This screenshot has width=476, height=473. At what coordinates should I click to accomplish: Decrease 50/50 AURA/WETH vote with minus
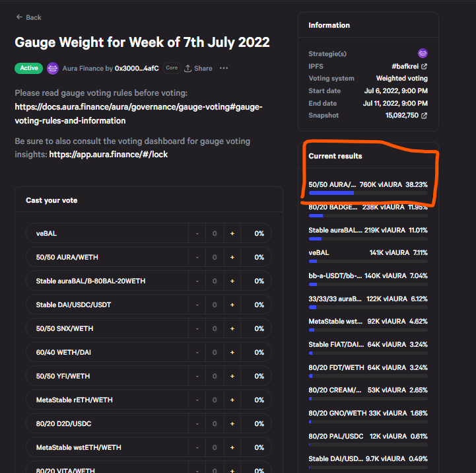click(x=197, y=258)
